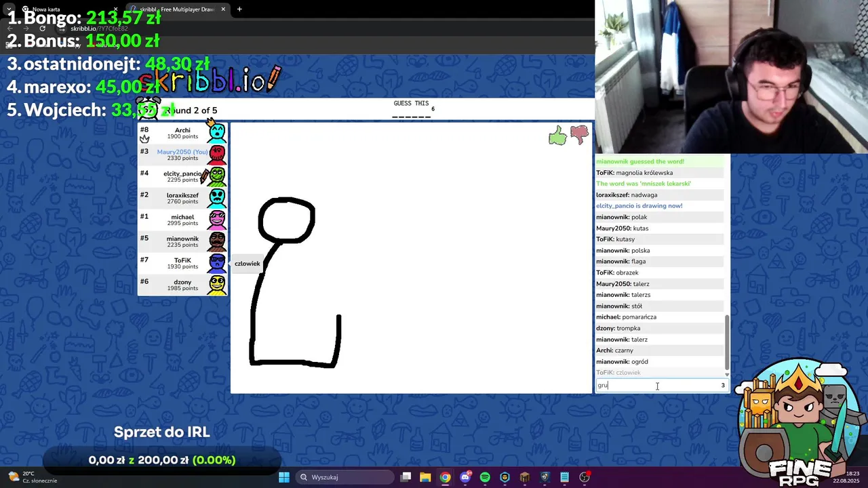The height and width of the screenshot is (488, 868).
Task: Click dzony's yellow avatar
Action: 217,285
